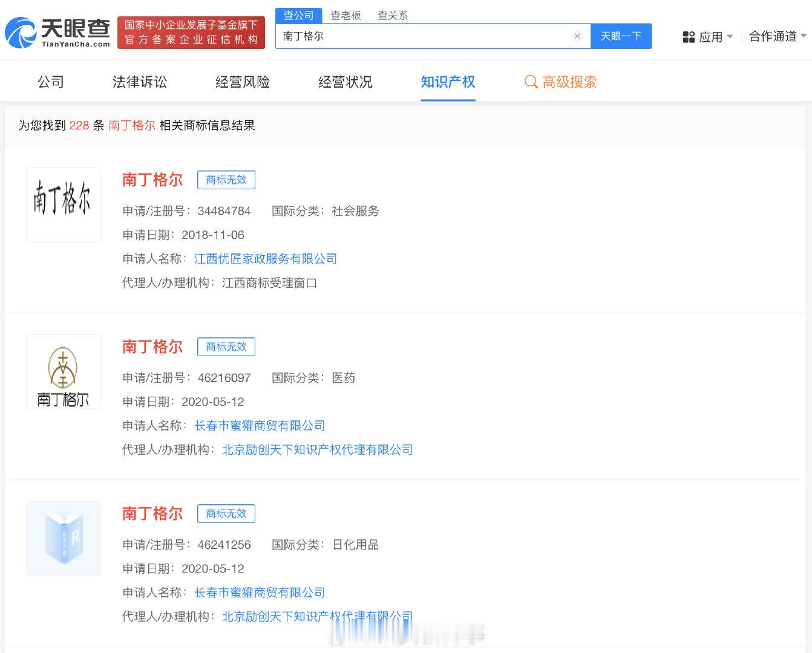812x653 pixels.
Task: Click 商标无效 tag on the 34484784 entry
Action: (226, 180)
